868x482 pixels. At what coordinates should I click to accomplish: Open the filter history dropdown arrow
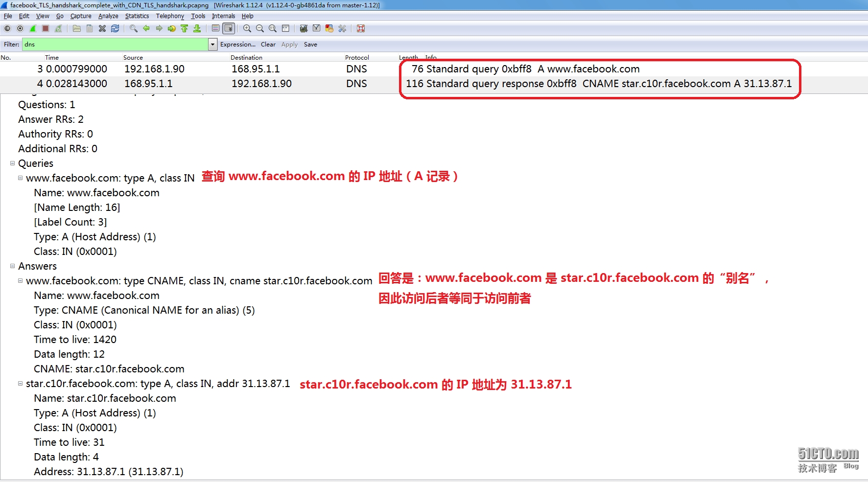click(212, 45)
